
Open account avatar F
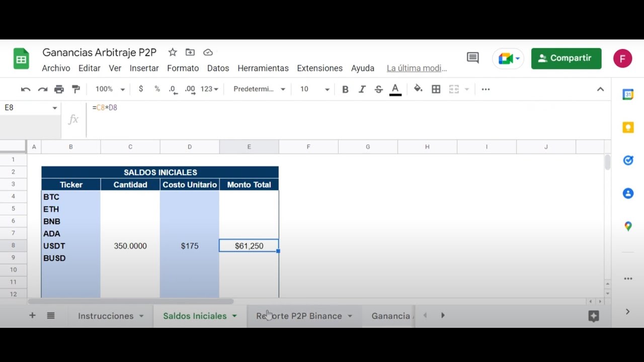[x=622, y=58]
